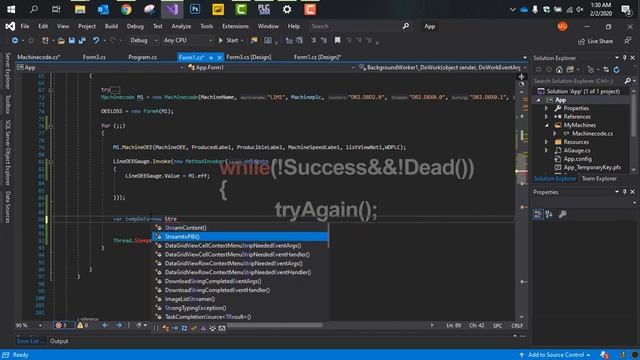Screen dimensions: 640x360
Task: Open Chrome from the Windows taskbar
Action: (x=126, y=9)
